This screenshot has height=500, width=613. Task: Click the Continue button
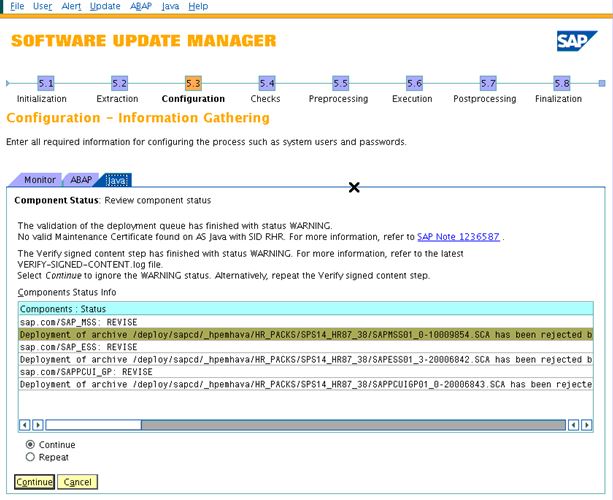(34, 482)
